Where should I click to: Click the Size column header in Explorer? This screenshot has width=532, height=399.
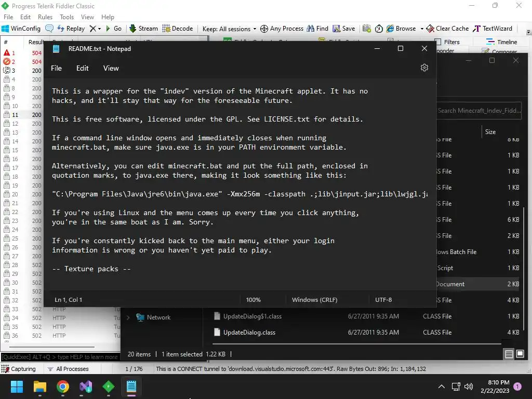490,132
